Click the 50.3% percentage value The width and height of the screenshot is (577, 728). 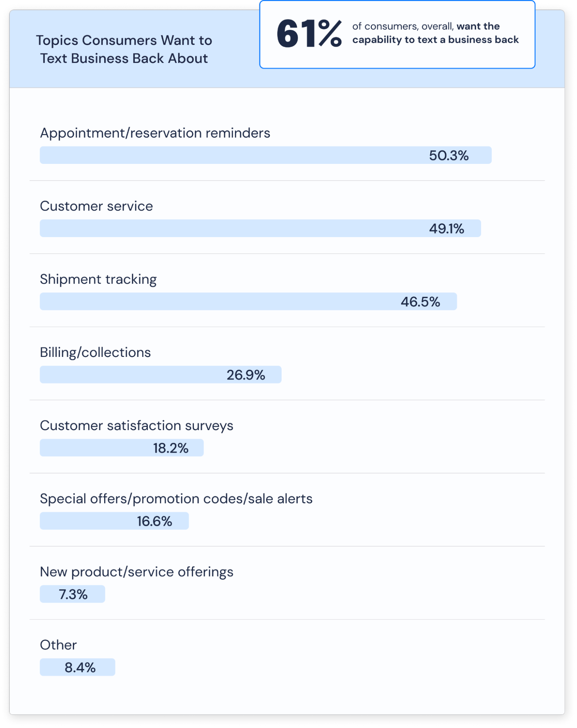448,156
